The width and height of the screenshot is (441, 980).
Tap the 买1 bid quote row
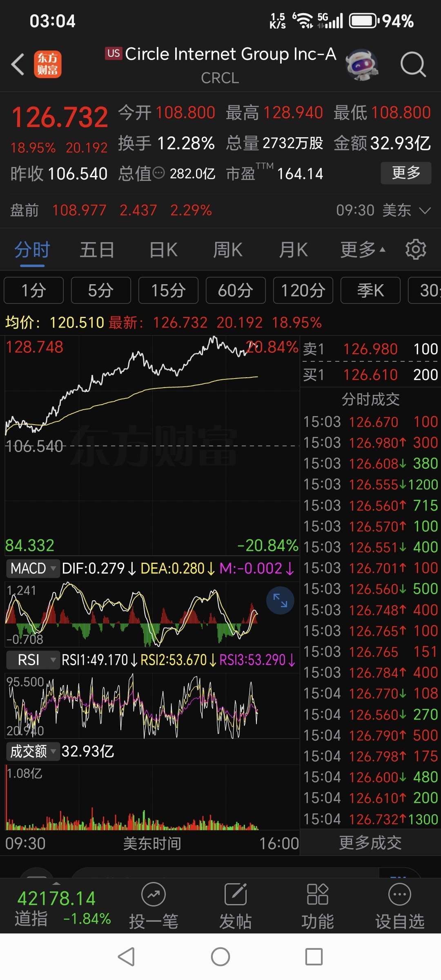click(370, 374)
